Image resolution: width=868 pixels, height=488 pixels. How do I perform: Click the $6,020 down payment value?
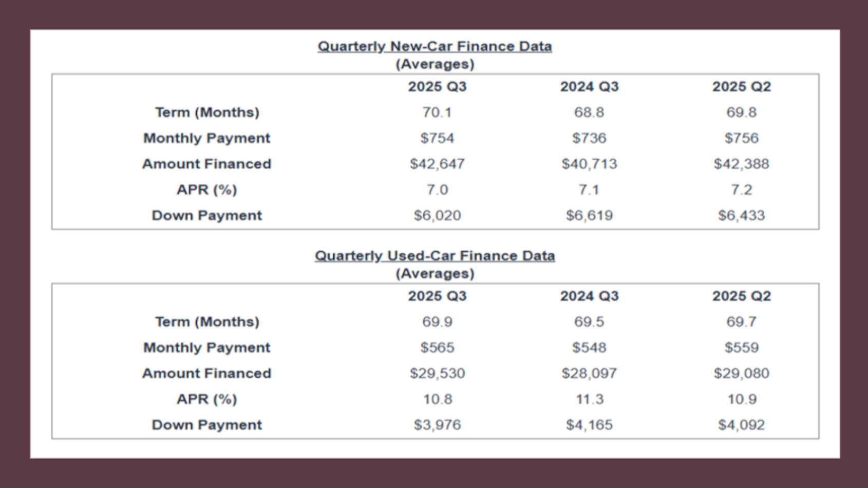pos(437,216)
